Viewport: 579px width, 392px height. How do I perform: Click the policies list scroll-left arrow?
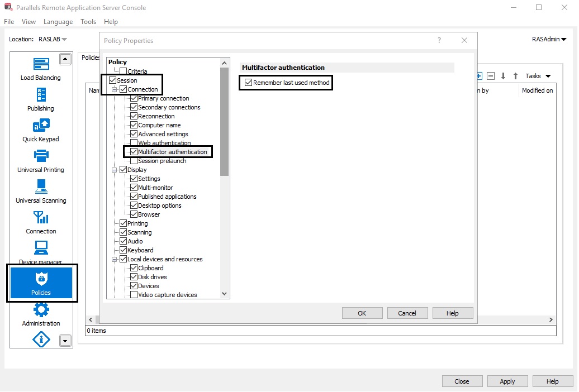tap(91, 319)
